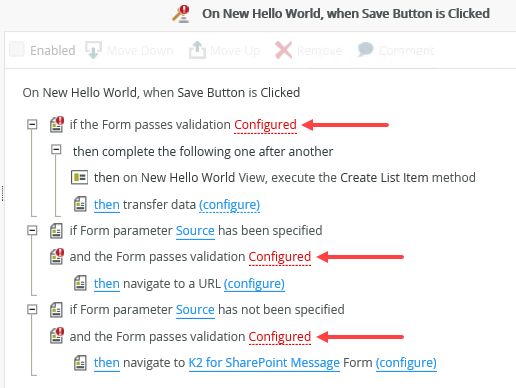
Task: Click Source link in 'has been specified' condition
Action: (x=195, y=231)
